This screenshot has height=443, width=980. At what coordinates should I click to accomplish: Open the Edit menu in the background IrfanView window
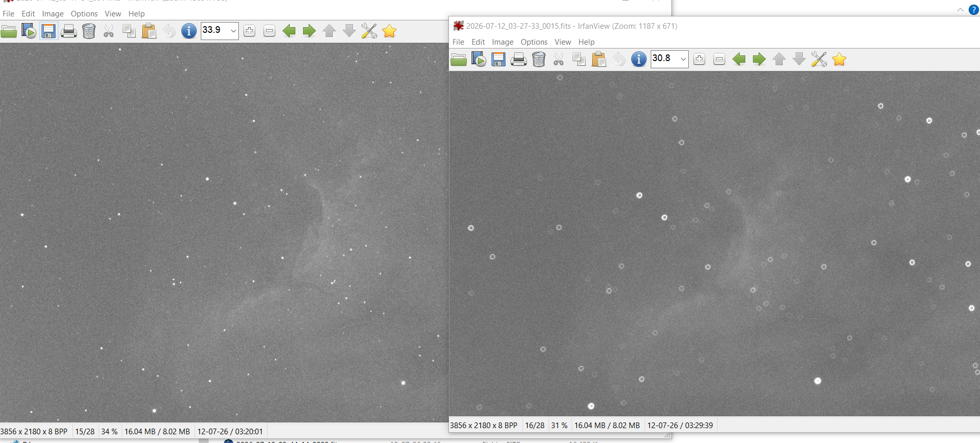[28, 14]
